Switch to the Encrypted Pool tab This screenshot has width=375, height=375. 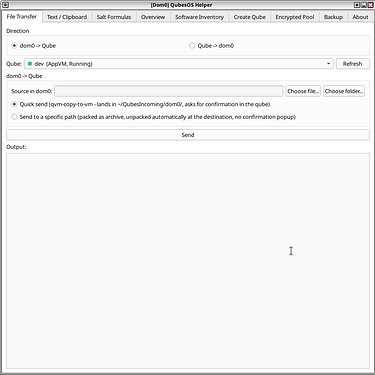[x=295, y=17]
